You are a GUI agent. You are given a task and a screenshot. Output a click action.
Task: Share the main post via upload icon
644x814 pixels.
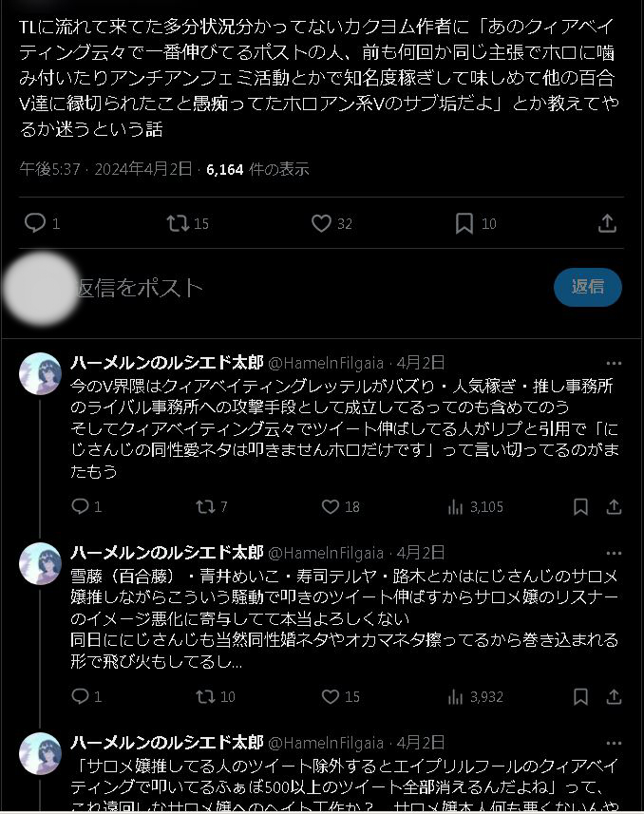pos(607,223)
